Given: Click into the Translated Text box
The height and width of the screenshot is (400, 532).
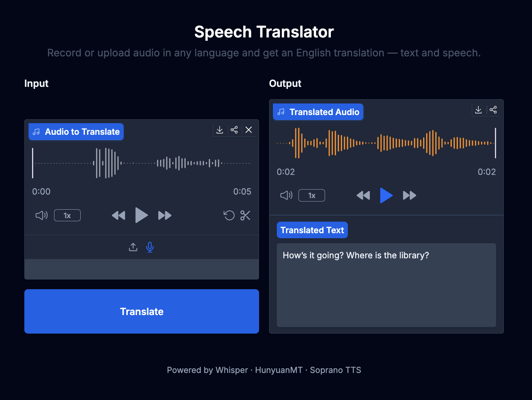Looking at the screenshot, I should 386,285.
